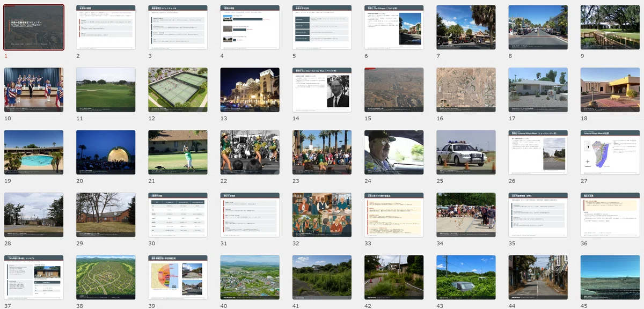Open slide 32 illustrated elderly people collage
This screenshot has width=644, height=309.
tap(322, 215)
